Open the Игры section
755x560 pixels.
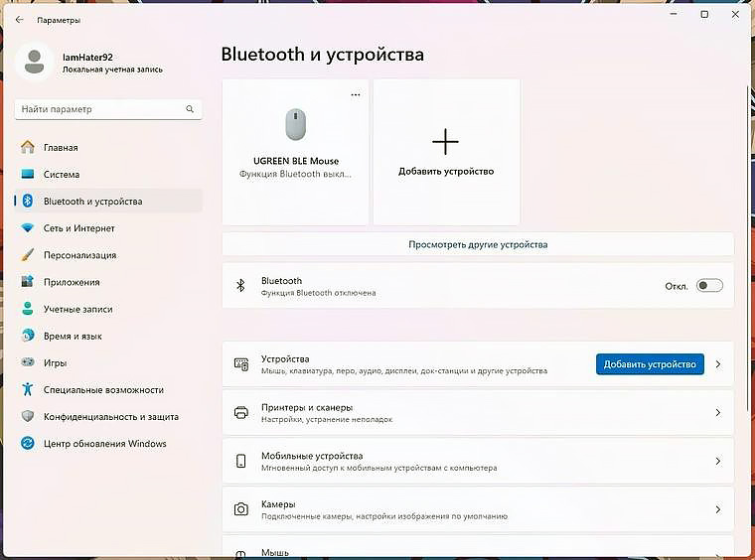click(108, 362)
